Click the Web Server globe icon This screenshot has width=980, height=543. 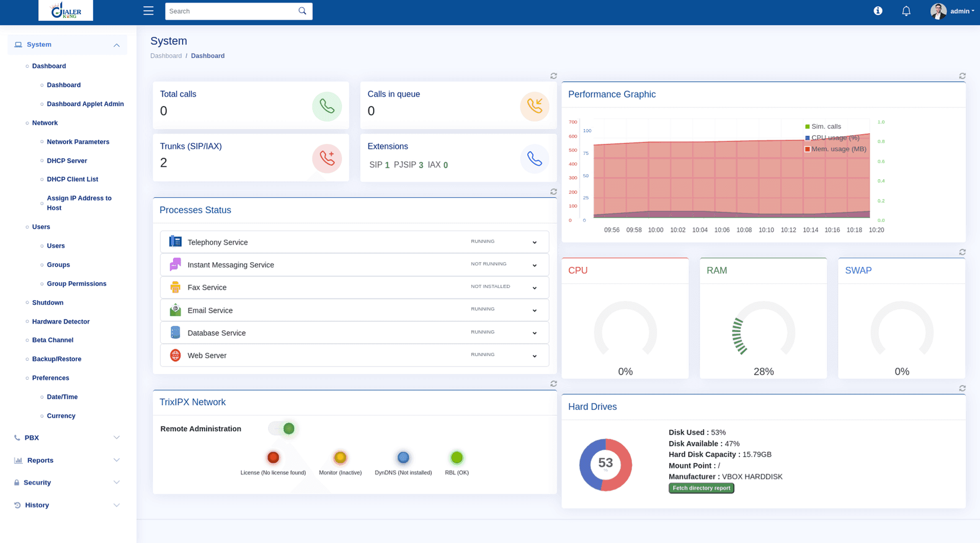(175, 355)
